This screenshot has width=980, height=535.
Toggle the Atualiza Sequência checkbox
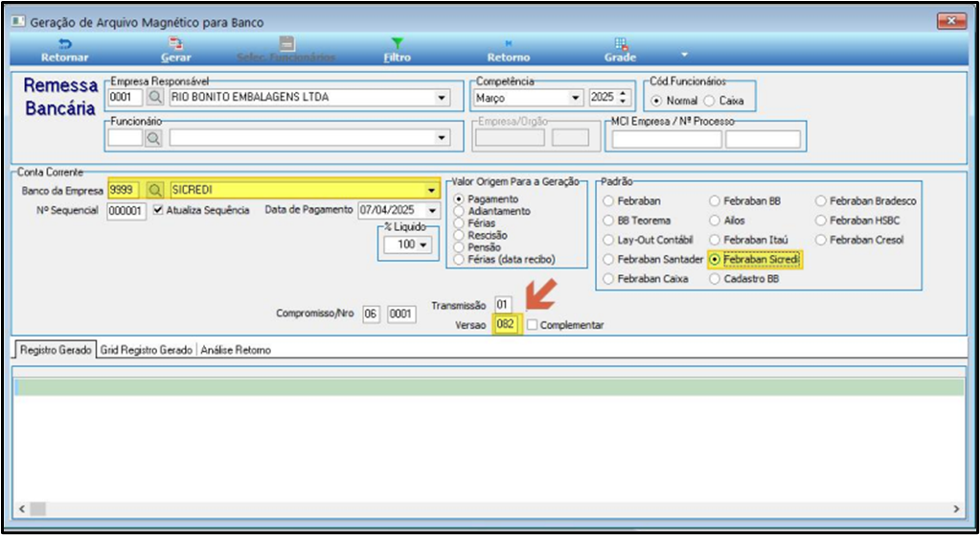(158, 210)
